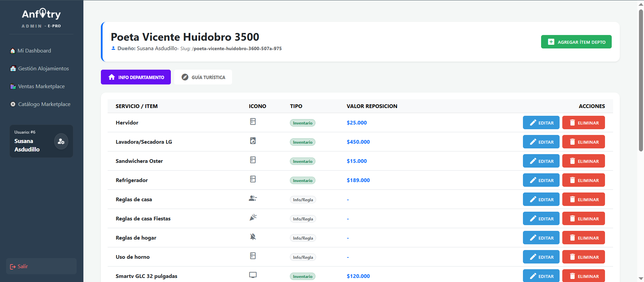Delete Smartv GLC 32 pulgadas item
Image resolution: width=644 pixels, height=282 pixels.
pyautogui.click(x=583, y=276)
